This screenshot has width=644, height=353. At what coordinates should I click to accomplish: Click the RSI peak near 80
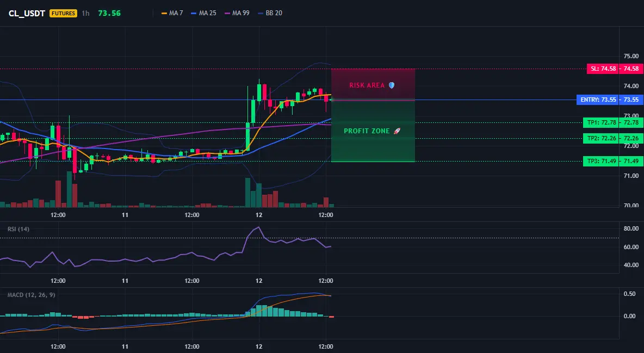coord(258,227)
